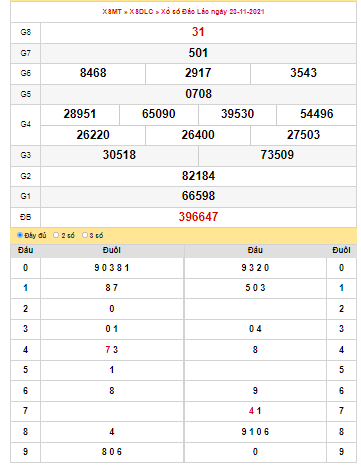The width and height of the screenshot is (361, 467).
Task: Click the G8 prize number 31
Action: coord(198,32)
